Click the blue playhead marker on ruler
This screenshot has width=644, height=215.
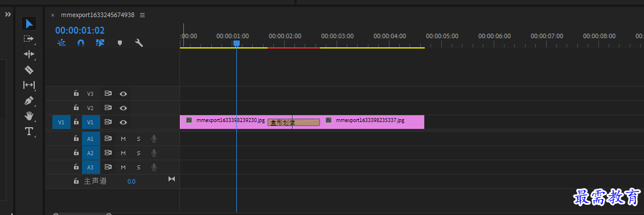(236, 43)
